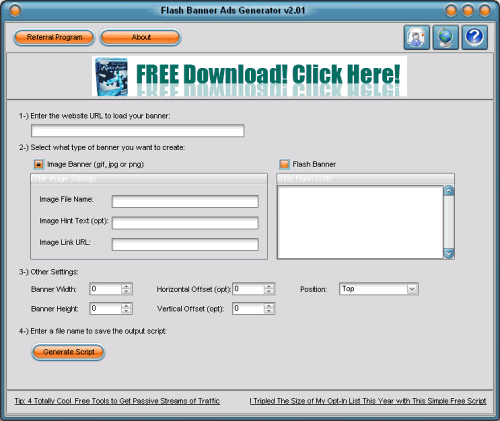Click the Generate Script button
Viewport: 500px width, 421px height.
tap(68, 352)
